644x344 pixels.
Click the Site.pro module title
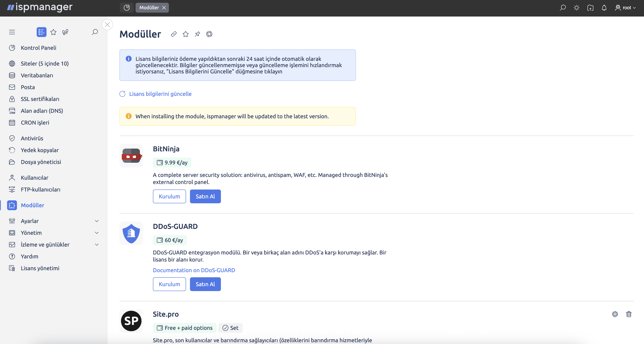click(166, 314)
